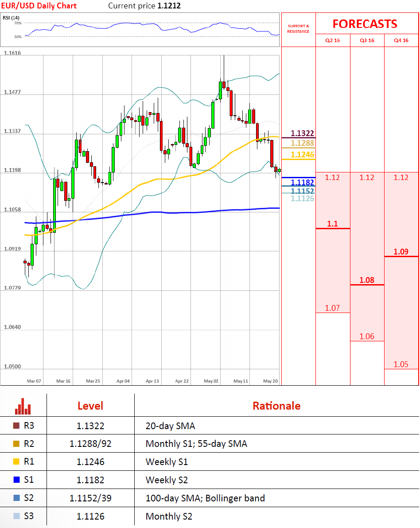Click the red bar chart icon in table header
Image resolution: width=420 pixels, height=528 pixels.
(23, 406)
